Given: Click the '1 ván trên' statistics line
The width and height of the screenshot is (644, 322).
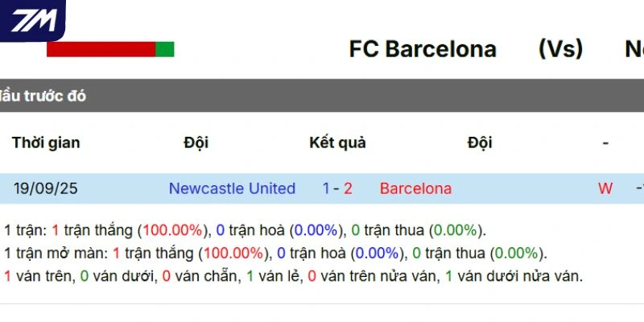Looking at the screenshot, I should click(32, 276).
